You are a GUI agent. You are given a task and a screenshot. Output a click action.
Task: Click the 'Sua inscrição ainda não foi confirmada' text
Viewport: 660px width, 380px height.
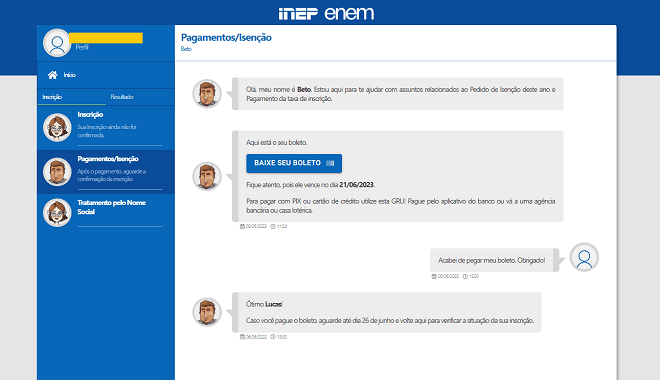click(107, 131)
